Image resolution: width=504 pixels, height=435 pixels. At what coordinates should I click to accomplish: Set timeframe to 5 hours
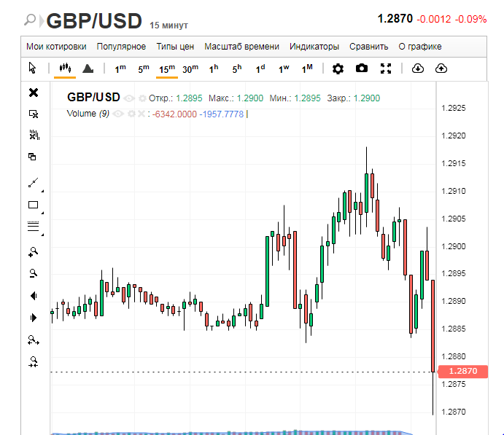coord(237,68)
